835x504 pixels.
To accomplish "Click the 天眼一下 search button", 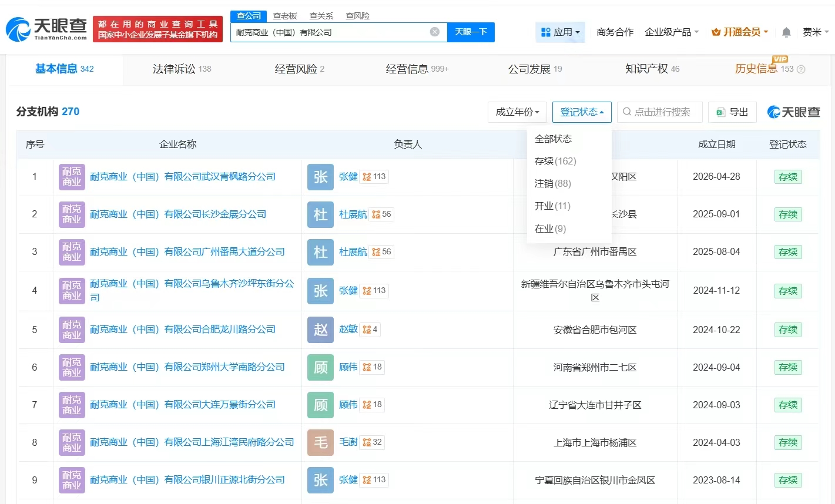I will [x=471, y=32].
